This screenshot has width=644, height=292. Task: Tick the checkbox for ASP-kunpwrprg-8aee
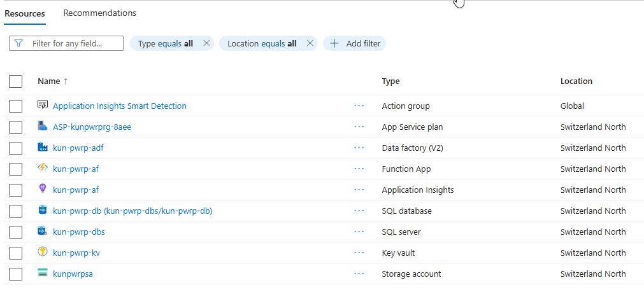click(x=16, y=127)
